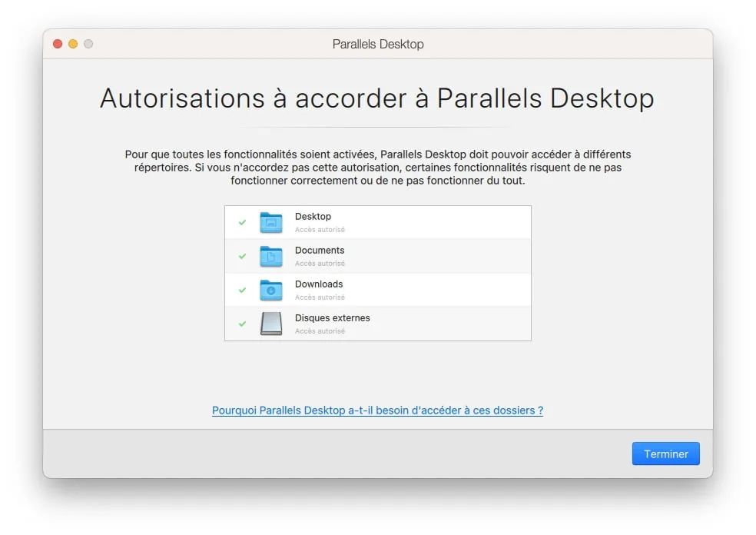The image size is (756, 535).
Task: Click the paragraph starting 'Pour que toutes'
Action: [x=377, y=168]
